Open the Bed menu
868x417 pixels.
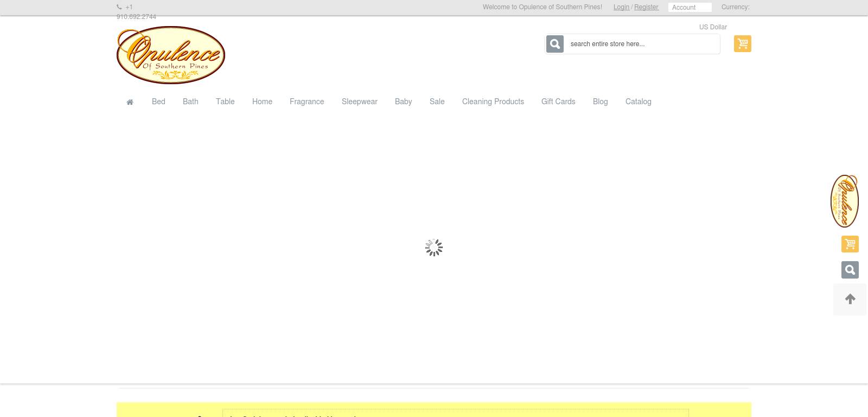(158, 102)
